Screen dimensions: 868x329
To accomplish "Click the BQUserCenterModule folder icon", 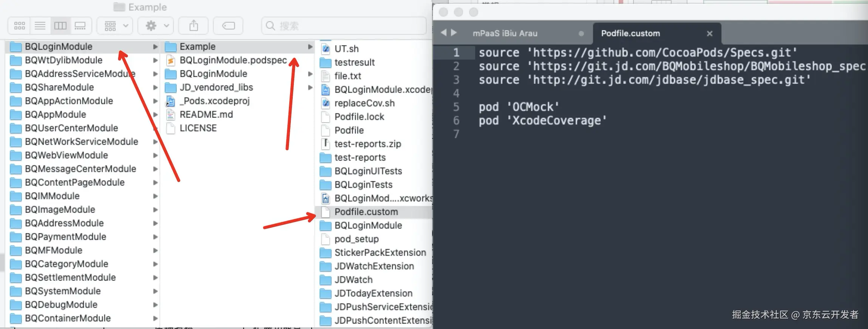I will [15, 128].
